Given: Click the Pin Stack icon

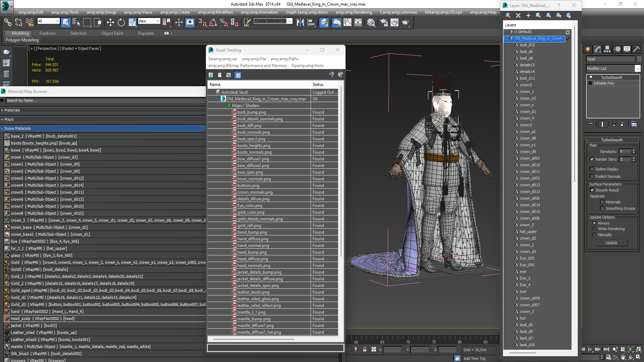Looking at the screenshot, I should 591,124.
